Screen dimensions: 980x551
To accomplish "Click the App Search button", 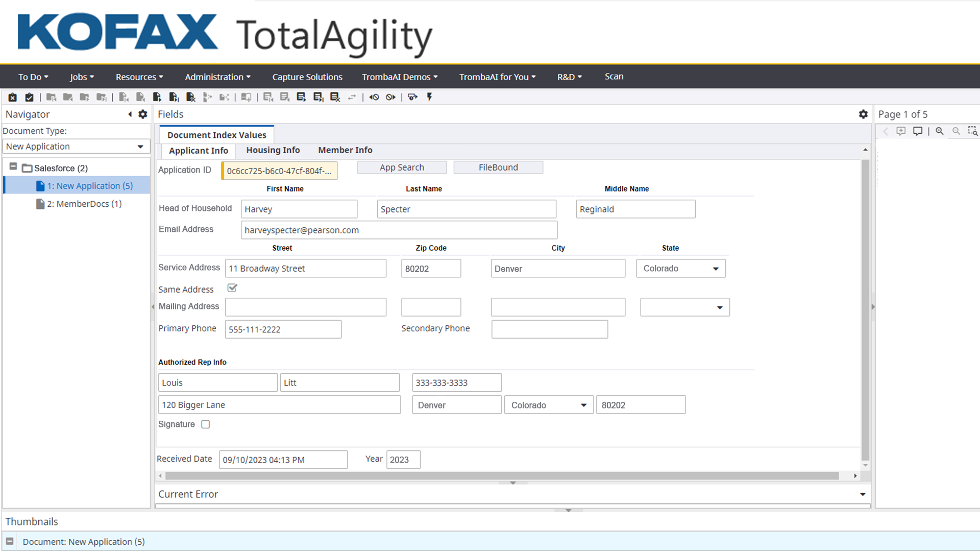I will coord(402,167).
